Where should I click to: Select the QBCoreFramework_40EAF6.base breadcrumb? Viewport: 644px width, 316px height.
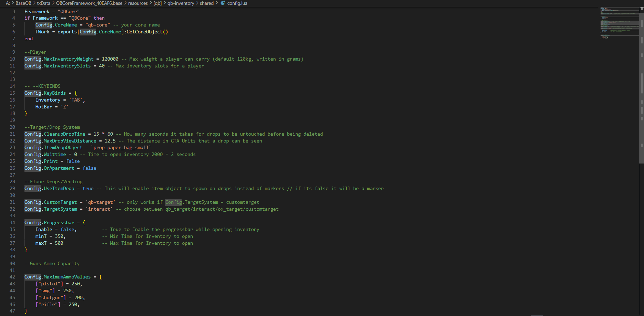click(89, 3)
